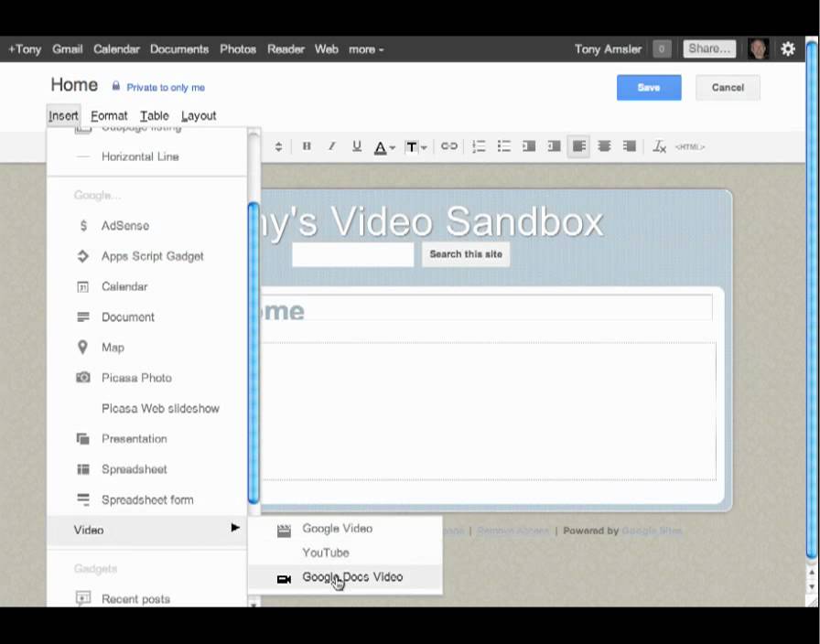820x644 pixels.
Task: Click the Map pin icon
Action: click(82, 347)
